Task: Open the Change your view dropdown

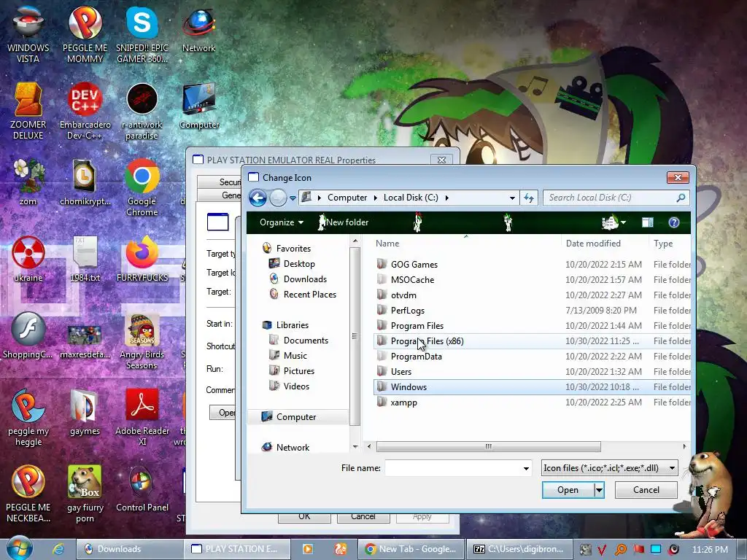Action: pyautogui.click(x=623, y=222)
